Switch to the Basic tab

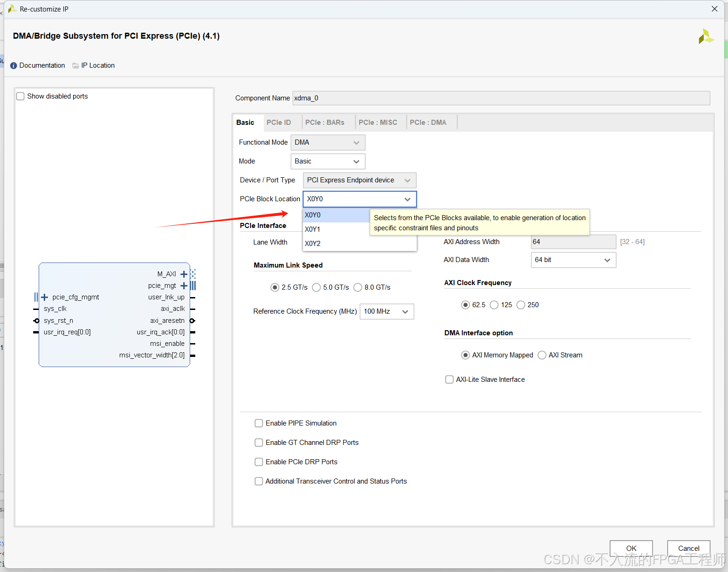coord(245,123)
